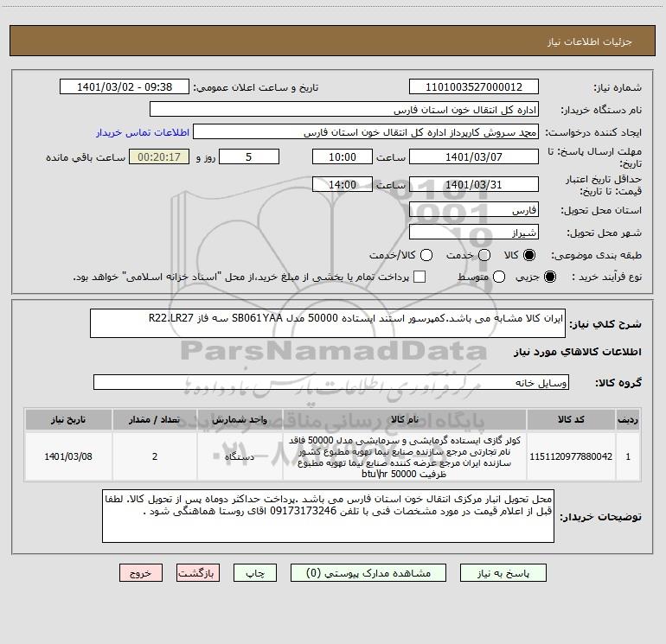The width and height of the screenshot is (666, 644).
Task: Click the واحد شمارش column header
Action: click(240, 419)
